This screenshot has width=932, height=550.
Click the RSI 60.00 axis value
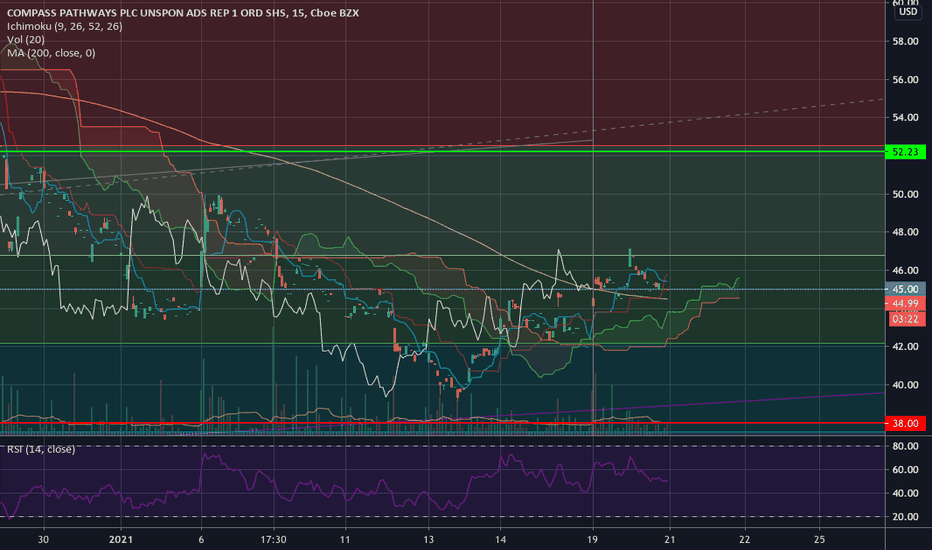(905, 470)
